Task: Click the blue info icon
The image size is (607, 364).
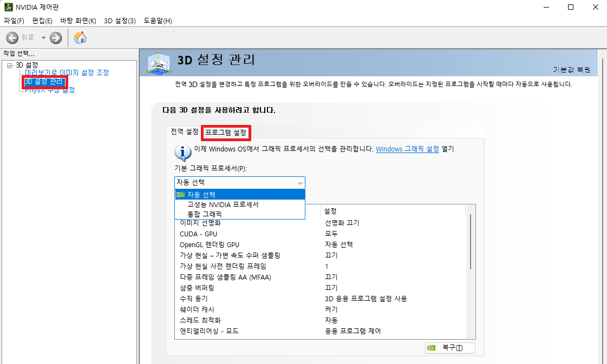Action: [182, 153]
